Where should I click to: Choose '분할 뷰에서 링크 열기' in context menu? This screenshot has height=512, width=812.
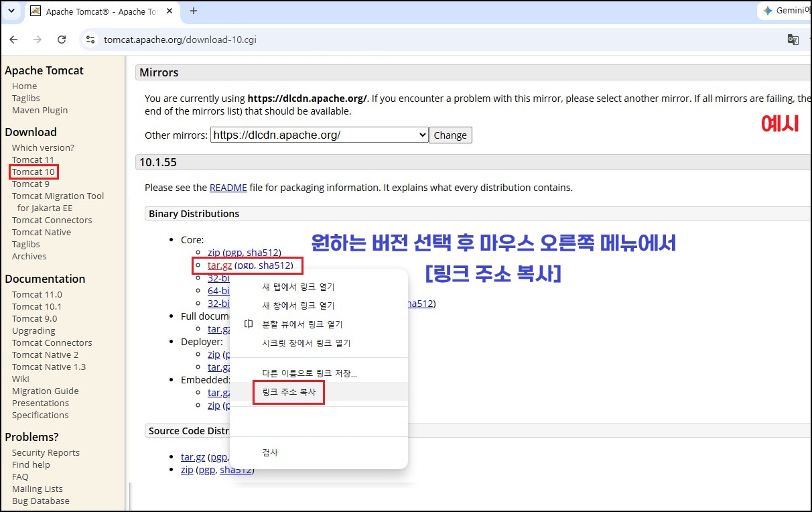pyautogui.click(x=319, y=324)
